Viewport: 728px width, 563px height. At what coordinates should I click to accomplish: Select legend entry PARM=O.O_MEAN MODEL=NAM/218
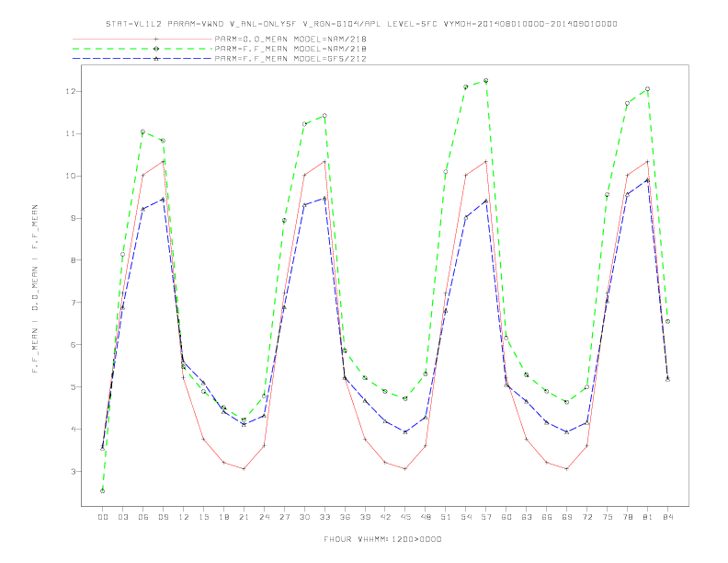pyautogui.click(x=290, y=39)
